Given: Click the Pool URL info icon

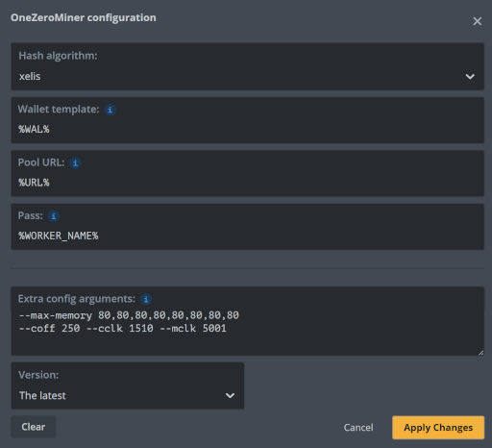Looking at the screenshot, I should tap(75, 162).
